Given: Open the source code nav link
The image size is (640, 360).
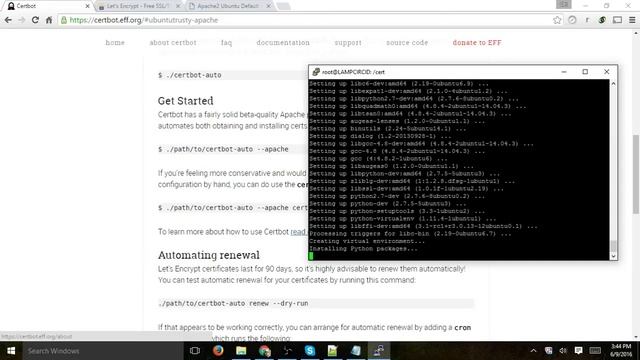Looking at the screenshot, I should (x=407, y=42).
